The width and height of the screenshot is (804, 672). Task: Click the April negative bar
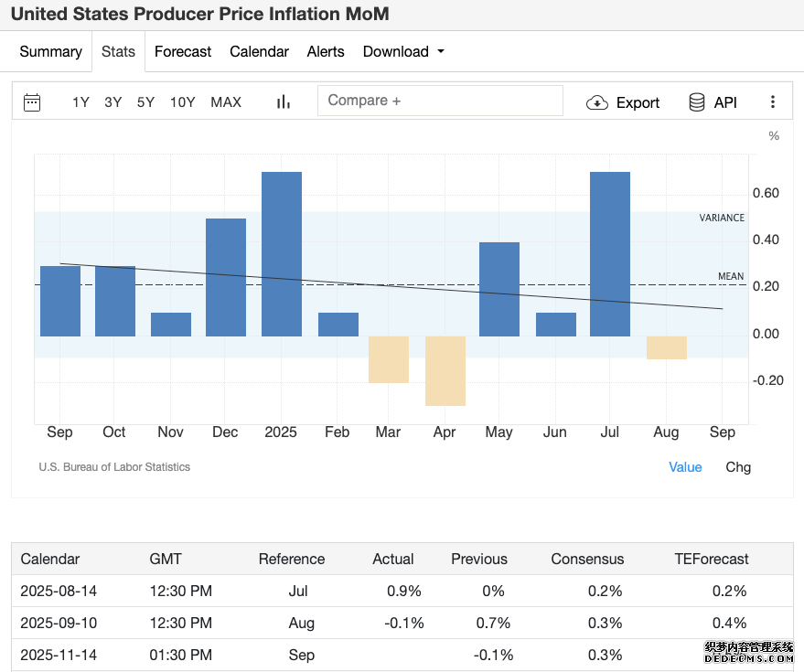click(445, 371)
